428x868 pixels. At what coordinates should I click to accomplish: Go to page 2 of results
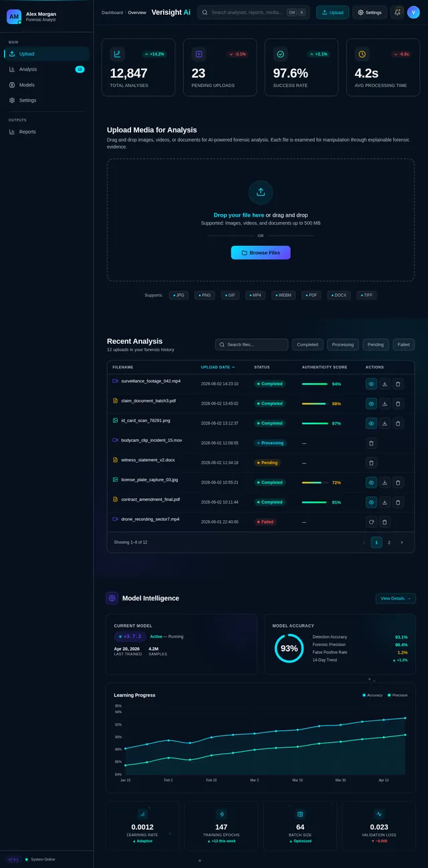tap(389, 542)
